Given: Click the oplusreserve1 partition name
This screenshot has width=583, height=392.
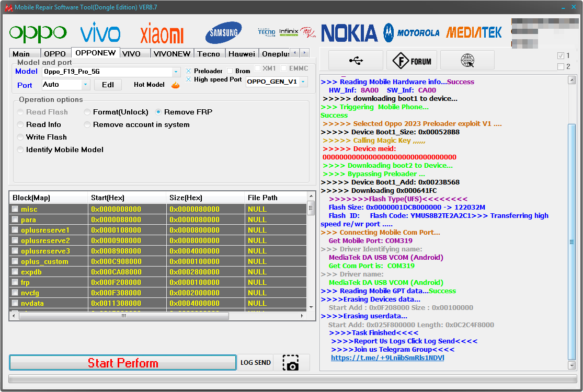Looking at the screenshot, I should (45, 230).
